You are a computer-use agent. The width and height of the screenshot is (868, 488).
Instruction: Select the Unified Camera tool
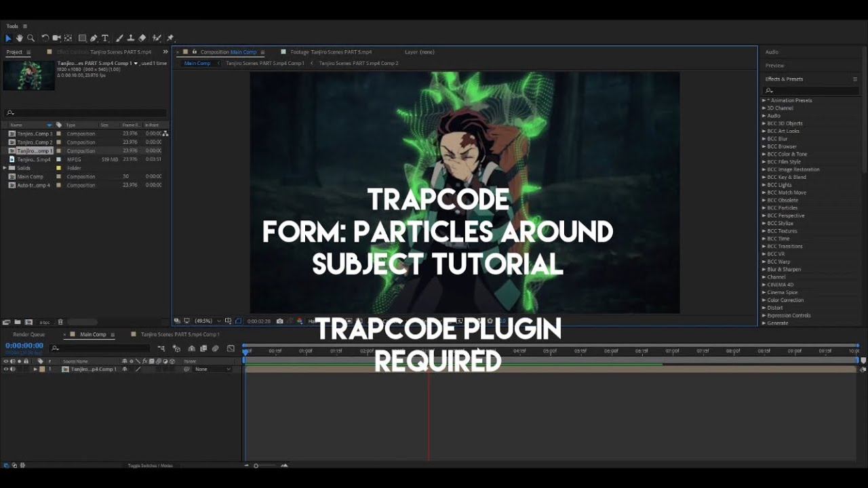pos(56,38)
